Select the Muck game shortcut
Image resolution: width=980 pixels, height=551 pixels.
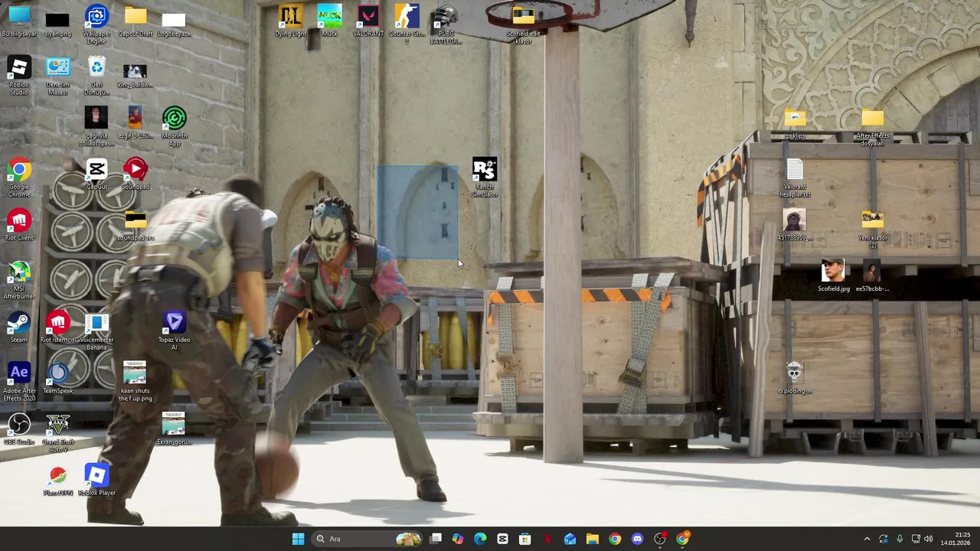point(329,21)
